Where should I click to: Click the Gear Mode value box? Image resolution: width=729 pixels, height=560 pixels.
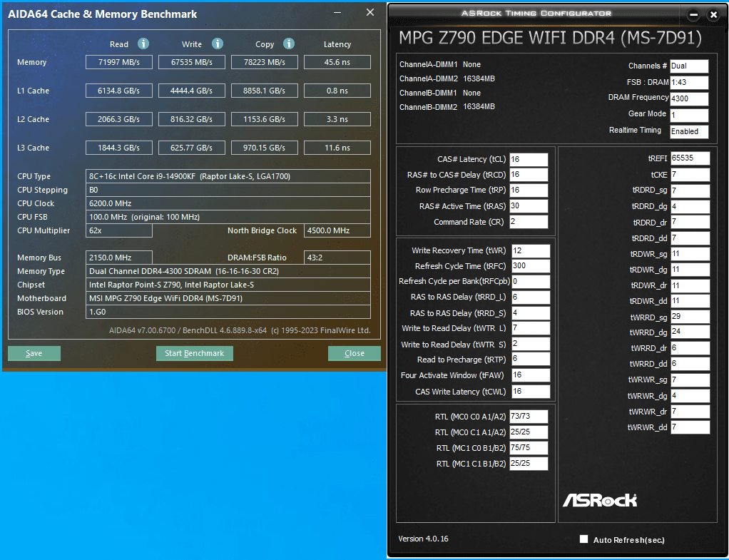tap(689, 115)
